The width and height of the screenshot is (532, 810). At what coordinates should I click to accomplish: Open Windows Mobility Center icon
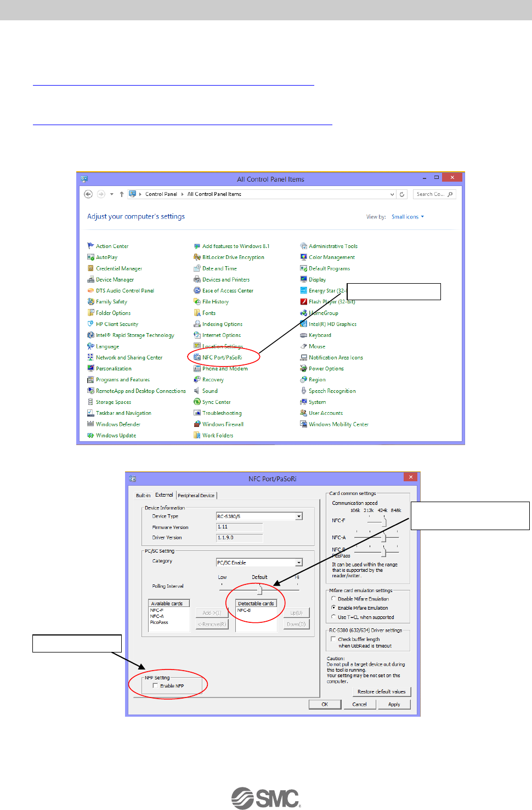pyautogui.click(x=303, y=424)
